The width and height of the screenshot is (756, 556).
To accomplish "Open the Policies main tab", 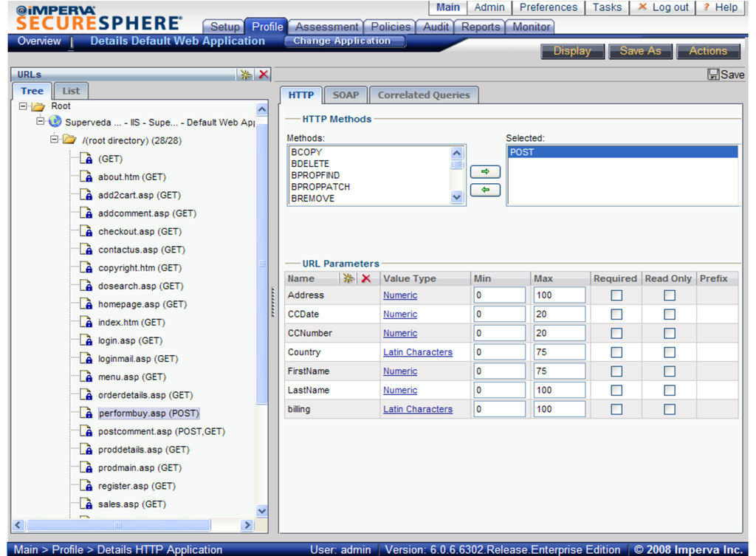I will (x=390, y=27).
